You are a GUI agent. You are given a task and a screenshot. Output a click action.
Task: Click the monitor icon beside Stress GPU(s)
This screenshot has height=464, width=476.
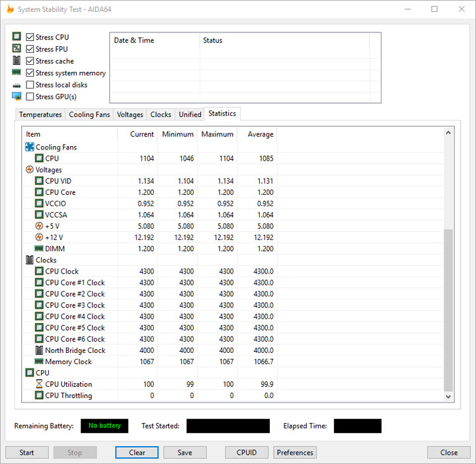(x=17, y=97)
